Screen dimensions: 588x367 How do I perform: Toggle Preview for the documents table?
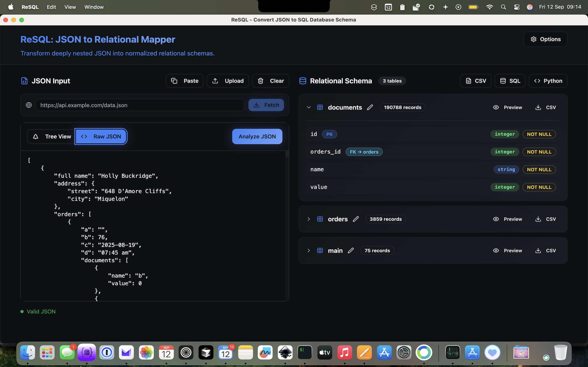[508, 107]
